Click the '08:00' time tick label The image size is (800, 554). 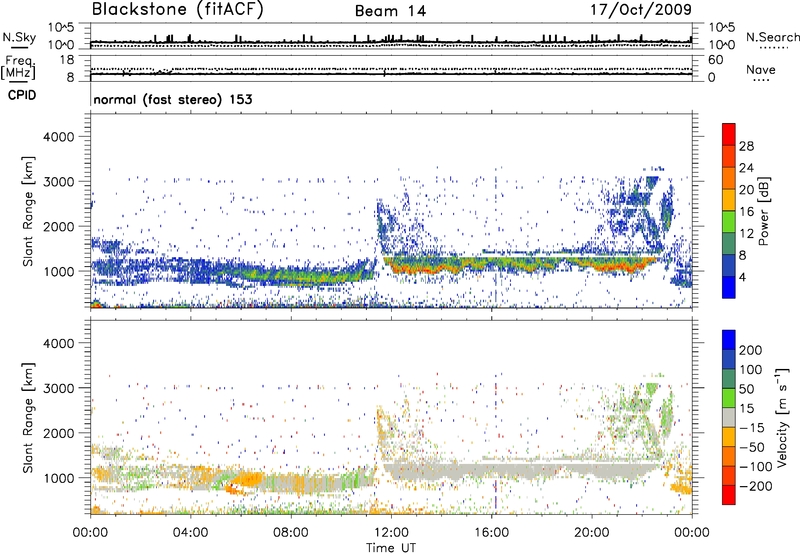(290, 533)
